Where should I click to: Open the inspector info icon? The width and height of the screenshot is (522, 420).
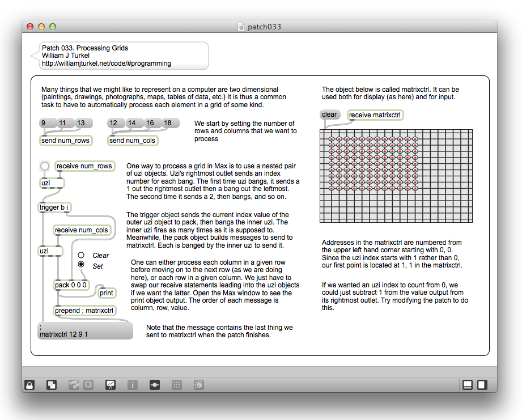(132, 385)
